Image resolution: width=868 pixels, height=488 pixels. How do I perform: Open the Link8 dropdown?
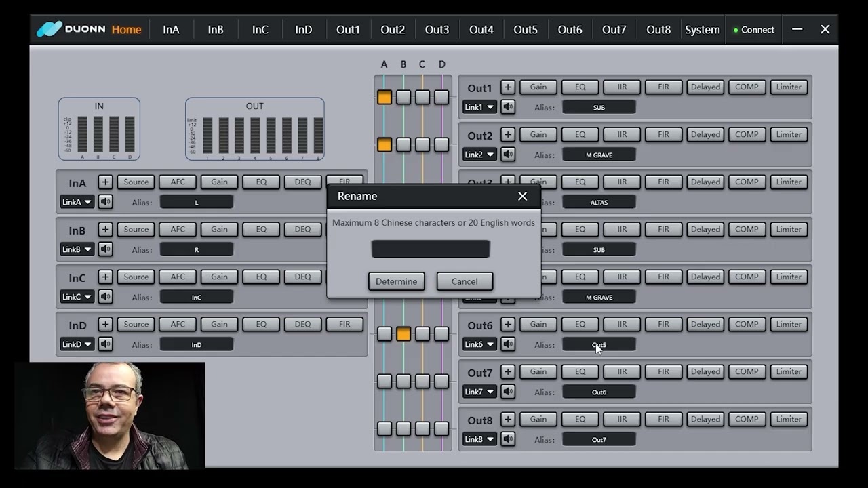click(x=479, y=439)
